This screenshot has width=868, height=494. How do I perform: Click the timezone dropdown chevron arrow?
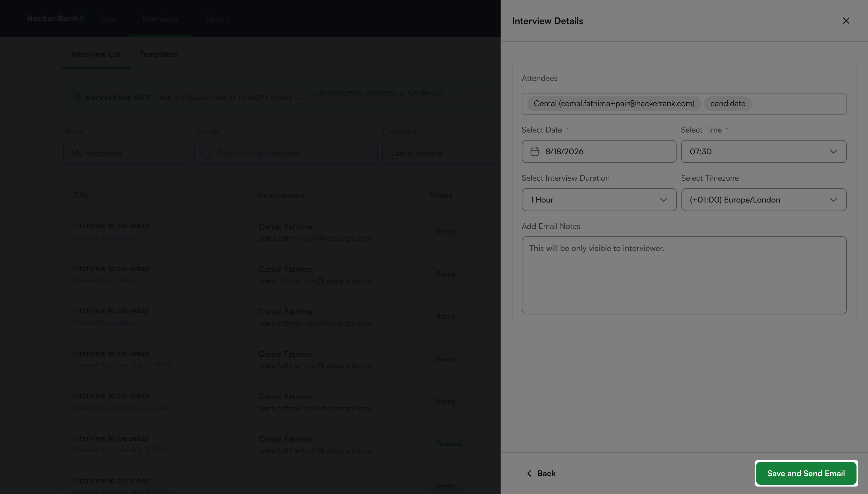833,199
